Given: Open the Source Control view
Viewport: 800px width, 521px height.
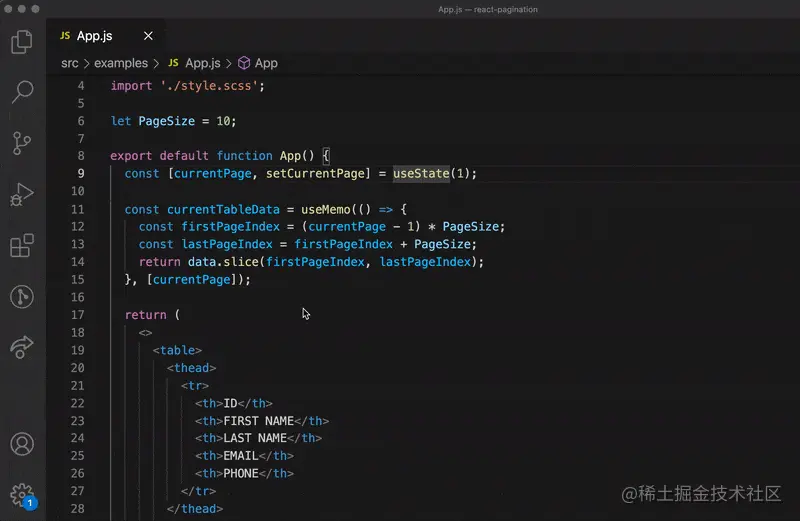Looking at the screenshot, I should [x=22, y=143].
